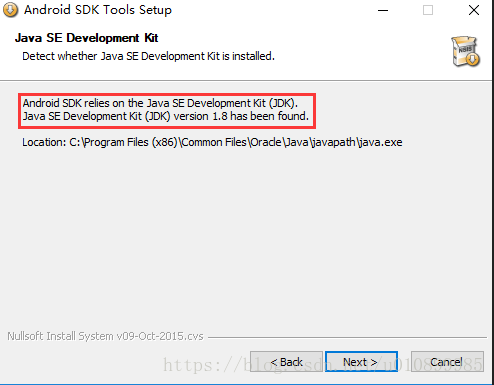494x385 pixels.
Task: Click the 'Android SDK Tools Setup' window title
Action: point(98,10)
